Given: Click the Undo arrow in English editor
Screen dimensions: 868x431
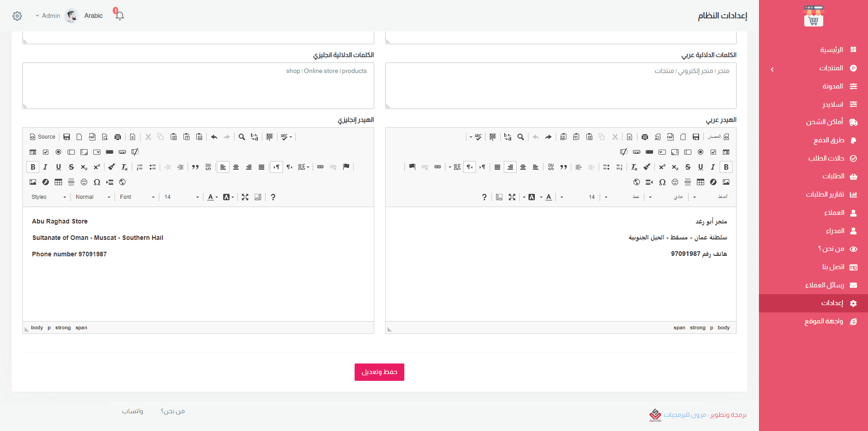Looking at the screenshot, I should click(214, 137).
